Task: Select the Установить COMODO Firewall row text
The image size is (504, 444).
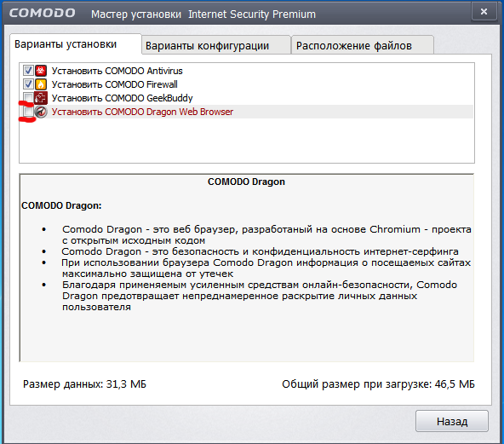Action: pyautogui.click(x=114, y=84)
